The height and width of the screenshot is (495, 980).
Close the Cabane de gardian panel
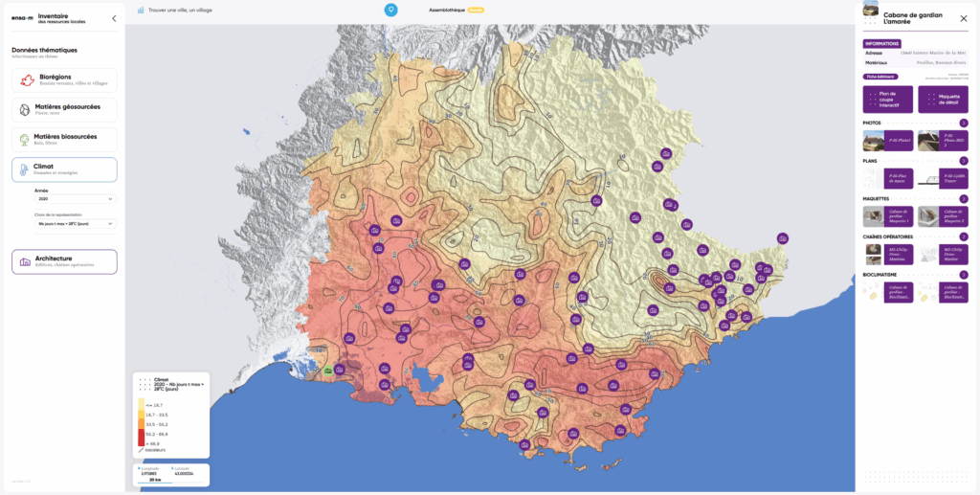pos(963,18)
